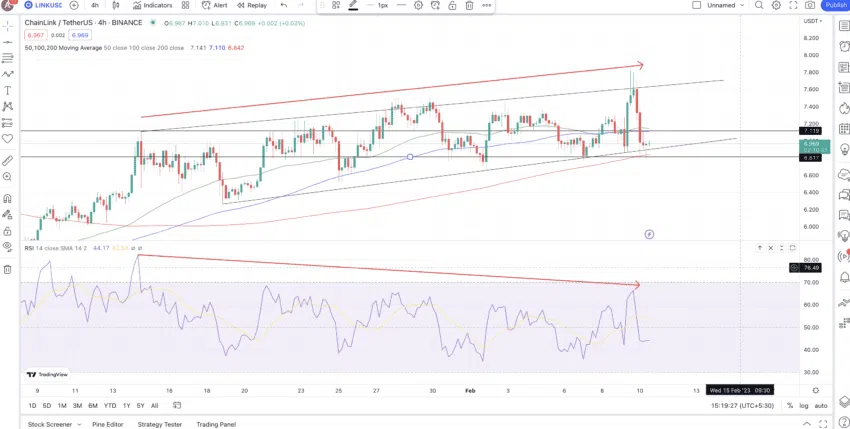The image size is (850, 429).
Task: Toggle auto scale for price axis
Action: coord(821,406)
